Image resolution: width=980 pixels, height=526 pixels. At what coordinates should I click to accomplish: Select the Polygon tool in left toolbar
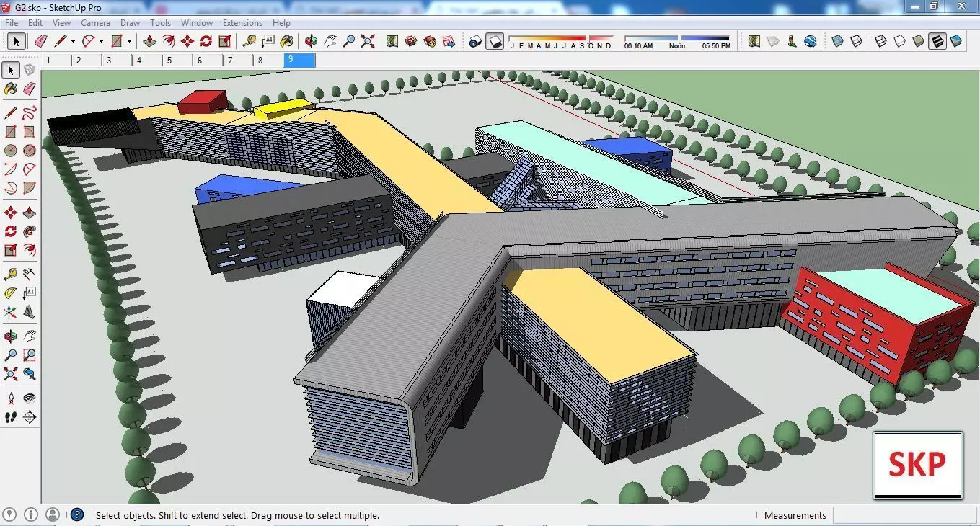click(29, 151)
